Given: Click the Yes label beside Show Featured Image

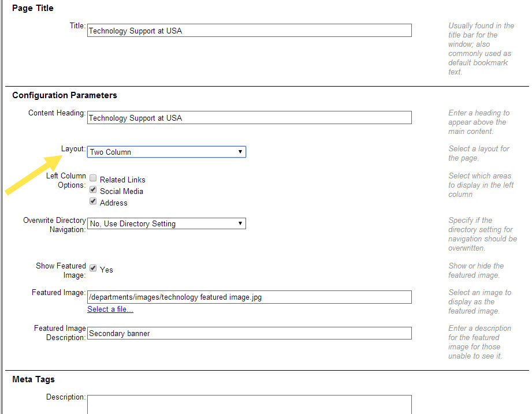Looking at the screenshot, I should point(106,270).
